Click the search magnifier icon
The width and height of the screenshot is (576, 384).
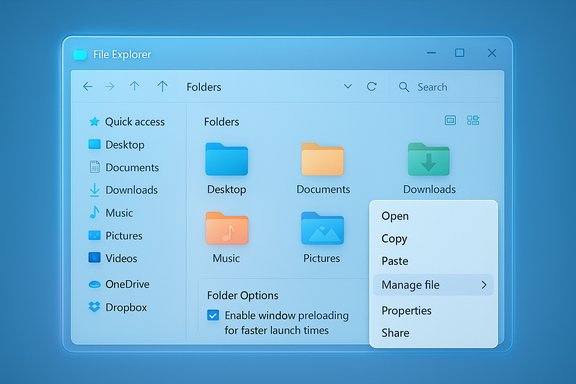click(x=404, y=87)
